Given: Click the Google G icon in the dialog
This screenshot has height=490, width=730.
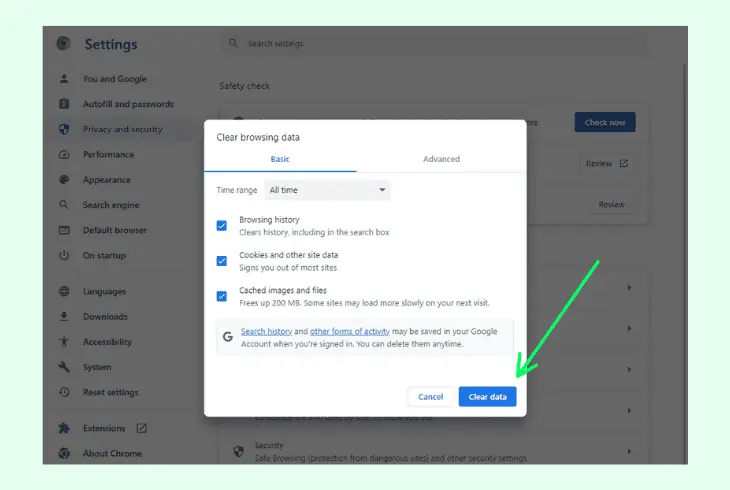Looking at the screenshot, I should (x=228, y=337).
